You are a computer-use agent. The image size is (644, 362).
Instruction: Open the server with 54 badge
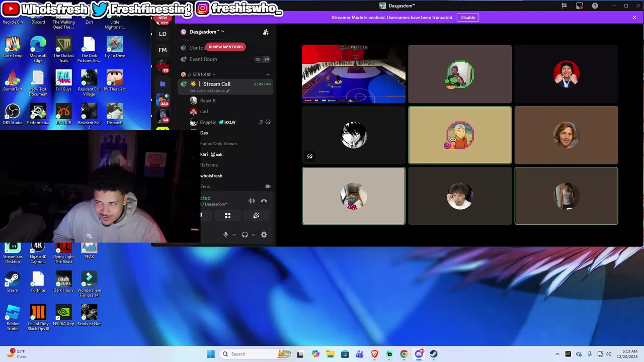[x=163, y=116]
